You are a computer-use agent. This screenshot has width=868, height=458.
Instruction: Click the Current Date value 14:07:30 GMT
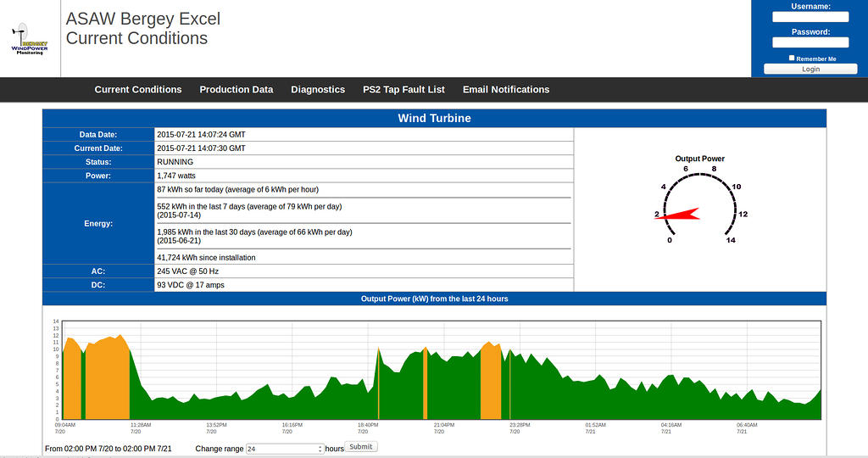tap(201, 148)
